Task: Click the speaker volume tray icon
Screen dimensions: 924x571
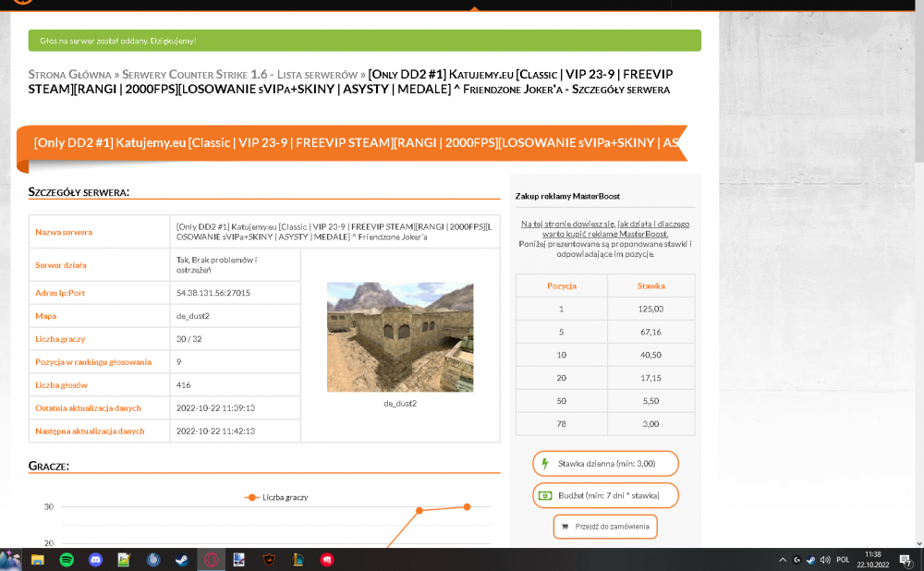Action: pyautogui.click(x=825, y=560)
